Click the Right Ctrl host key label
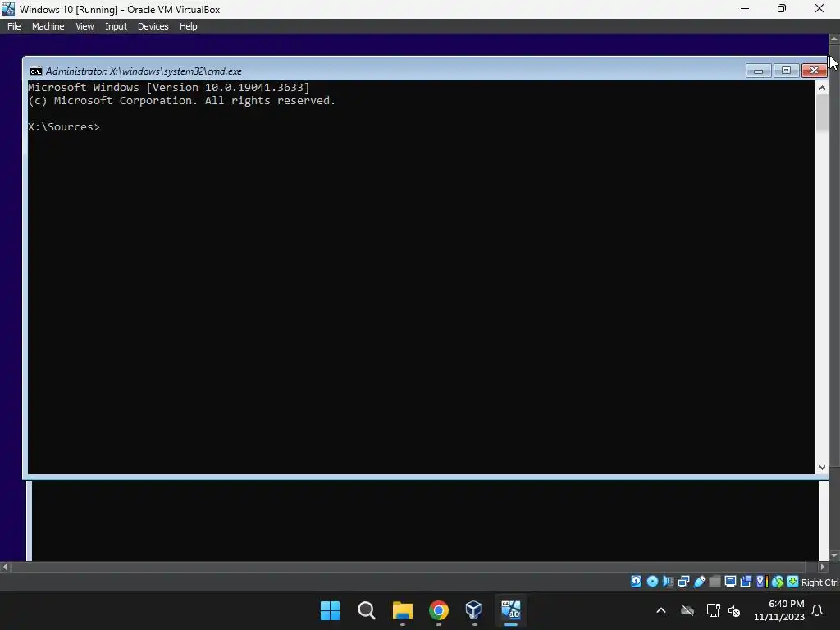The height and width of the screenshot is (630, 840). [820, 582]
